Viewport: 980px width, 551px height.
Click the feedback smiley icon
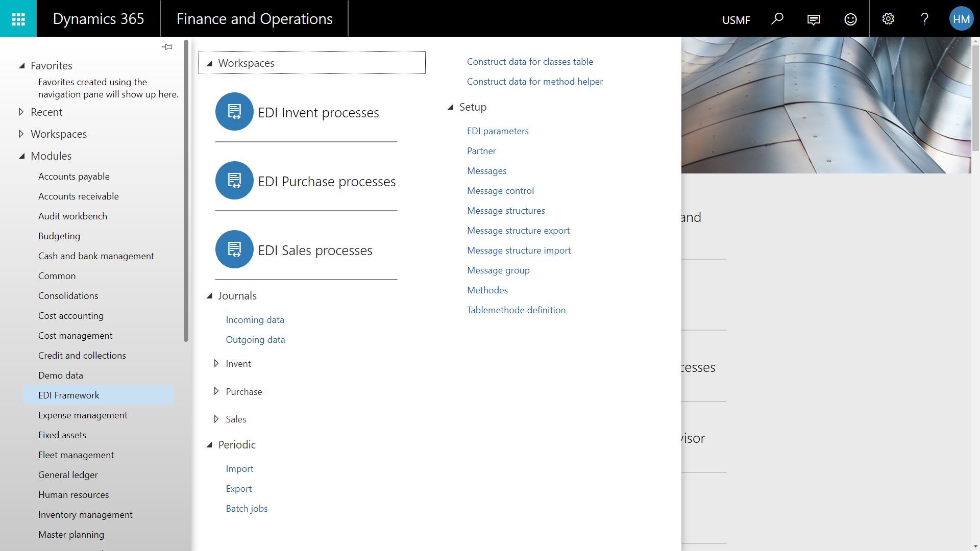[850, 19]
